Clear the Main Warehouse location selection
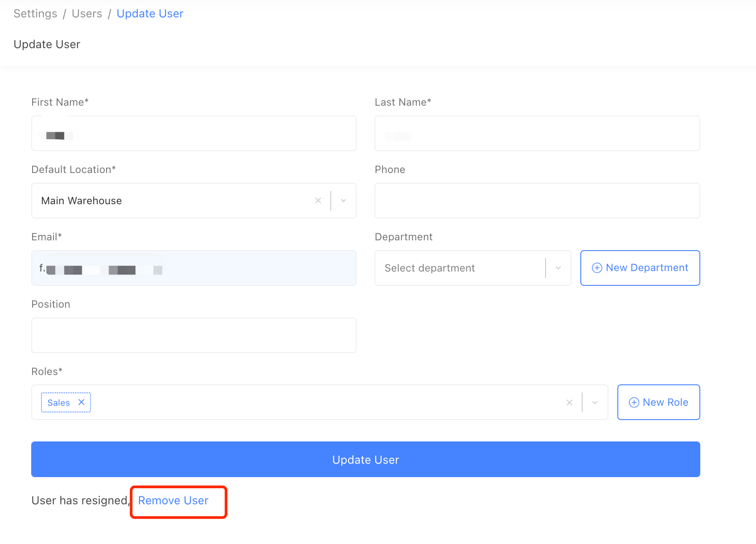The height and width of the screenshot is (544, 756). coord(318,201)
